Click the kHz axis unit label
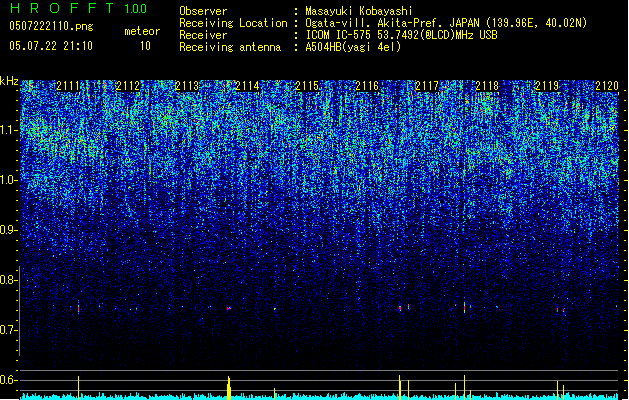The image size is (629, 400). tap(9, 81)
